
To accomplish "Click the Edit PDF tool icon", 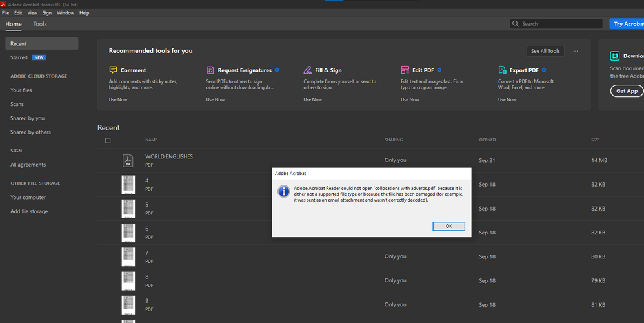I will 405,70.
